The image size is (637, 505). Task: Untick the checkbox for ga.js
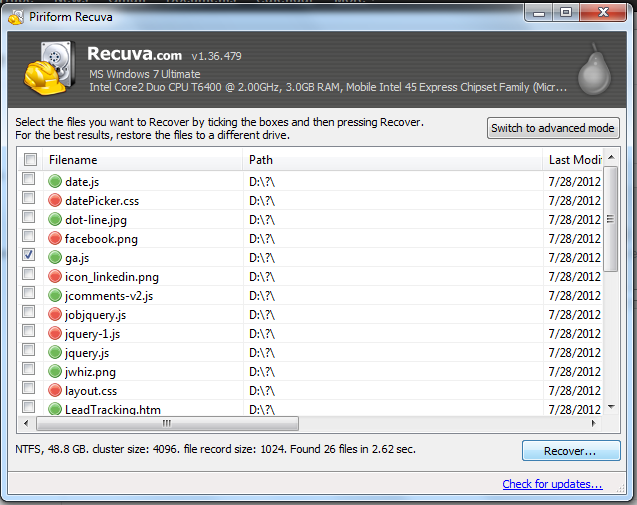coord(28,254)
